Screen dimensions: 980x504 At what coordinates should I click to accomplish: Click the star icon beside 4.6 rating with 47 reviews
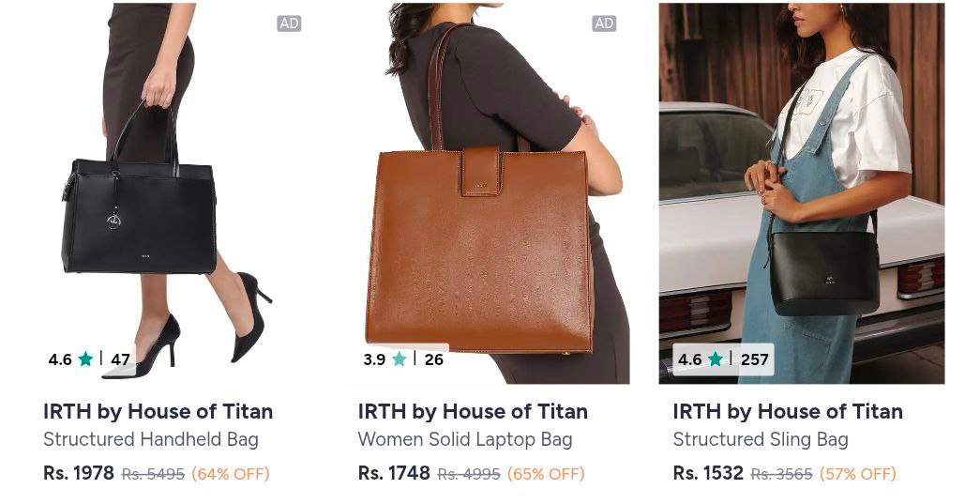(85, 359)
